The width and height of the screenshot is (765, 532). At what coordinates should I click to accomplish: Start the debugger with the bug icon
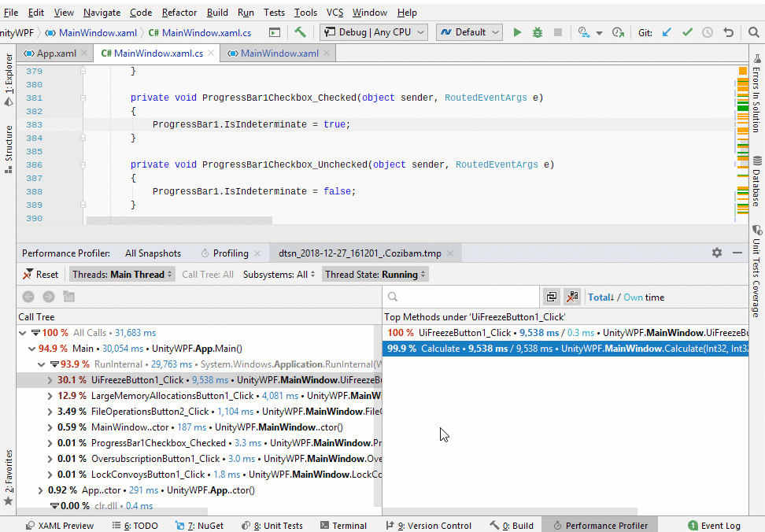pyautogui.click(x=537, y=32)
